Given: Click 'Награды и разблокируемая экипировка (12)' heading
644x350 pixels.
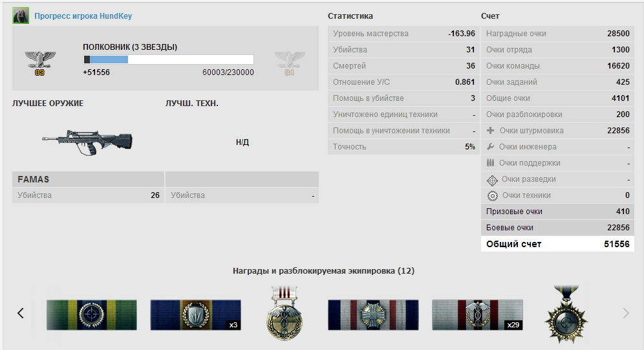Looking at the screenshot, I should (324, 270).
